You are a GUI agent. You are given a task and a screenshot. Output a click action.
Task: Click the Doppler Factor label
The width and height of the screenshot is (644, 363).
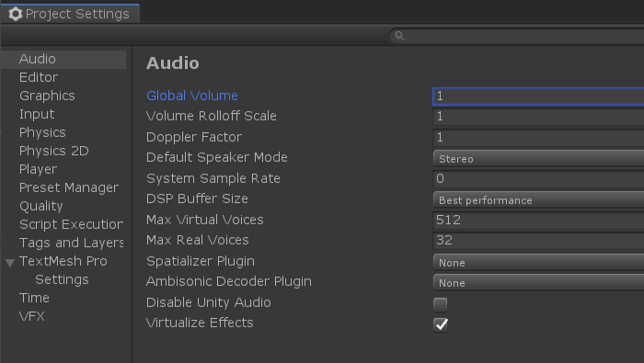tap(194, 137)
